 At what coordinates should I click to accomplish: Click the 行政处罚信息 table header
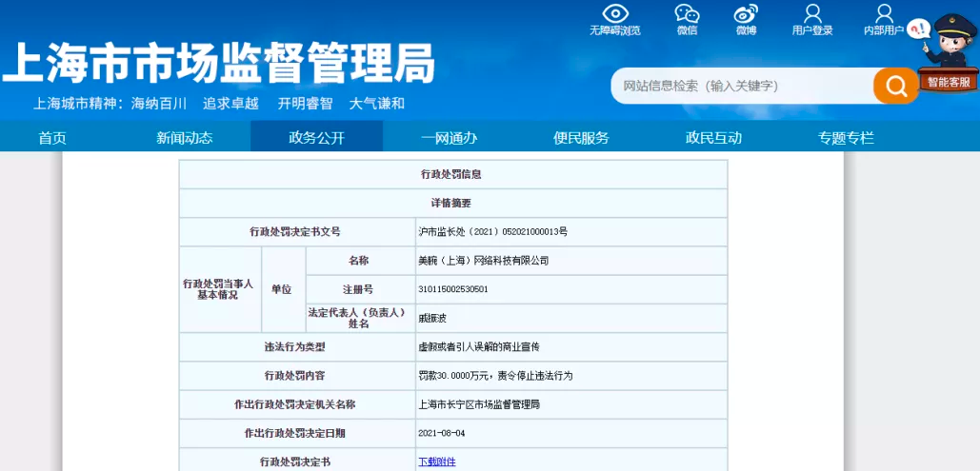[453, 174]
